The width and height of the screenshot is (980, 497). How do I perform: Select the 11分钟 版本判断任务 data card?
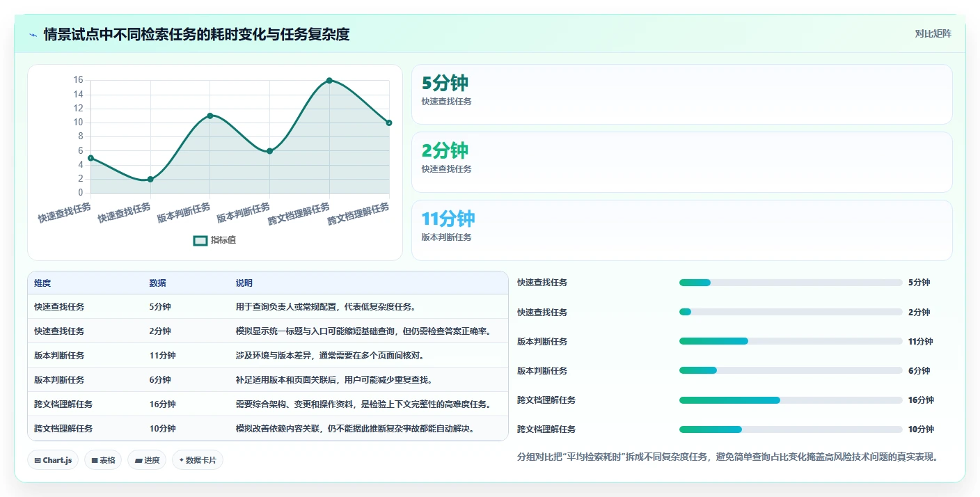[x=681, y=230]
